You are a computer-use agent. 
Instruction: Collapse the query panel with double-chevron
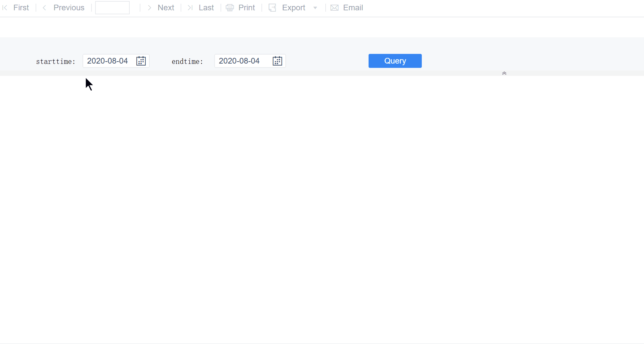coord(504,73)
